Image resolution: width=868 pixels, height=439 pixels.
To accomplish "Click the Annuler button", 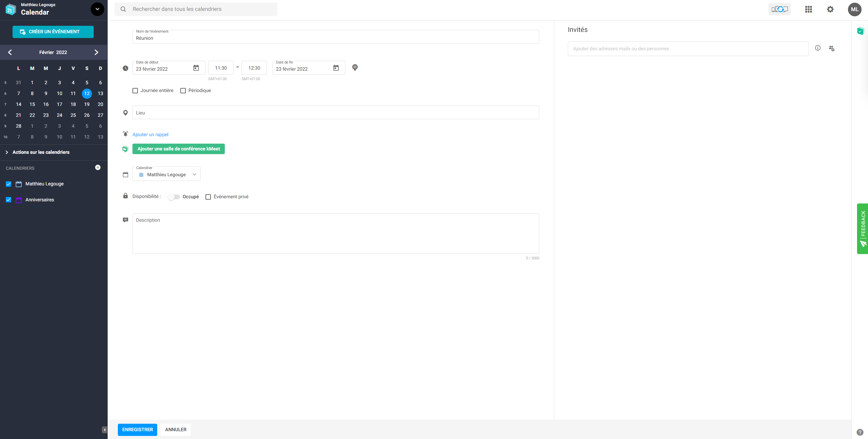I will pos(176,429).
